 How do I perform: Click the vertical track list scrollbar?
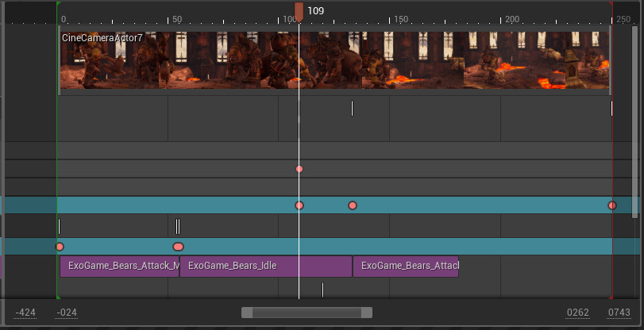[634, 119]
